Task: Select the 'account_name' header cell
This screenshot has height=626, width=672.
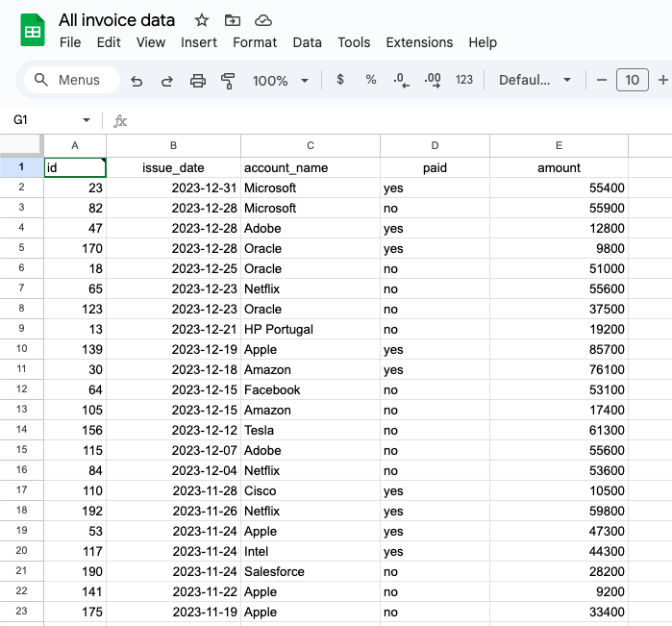Action: pos(311,167)
